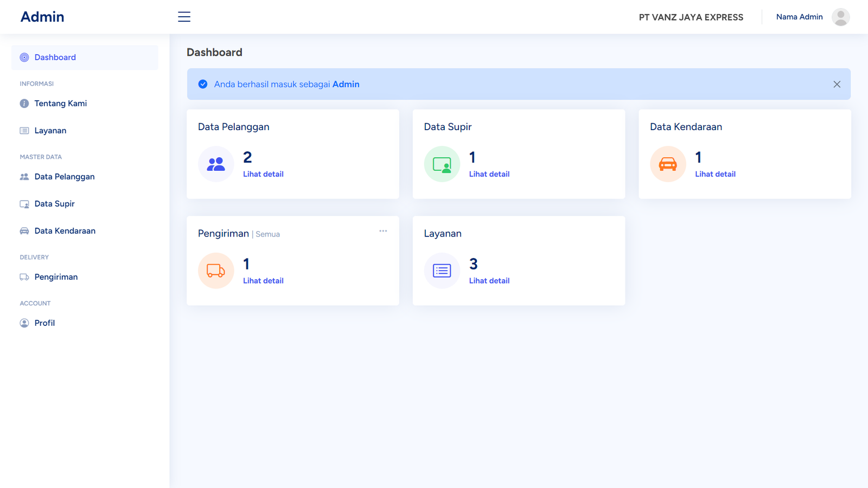Screen dimensions: 868x488
Task: Click the list icon in Layanan card
Action: (x=442, y=271)
